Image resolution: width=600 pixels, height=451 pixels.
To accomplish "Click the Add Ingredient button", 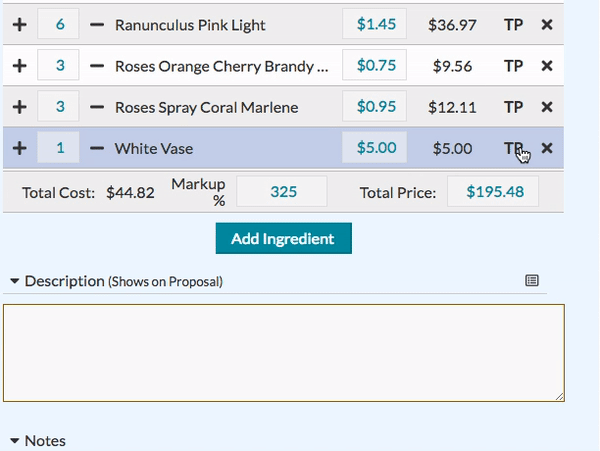I will click(284, 238).
